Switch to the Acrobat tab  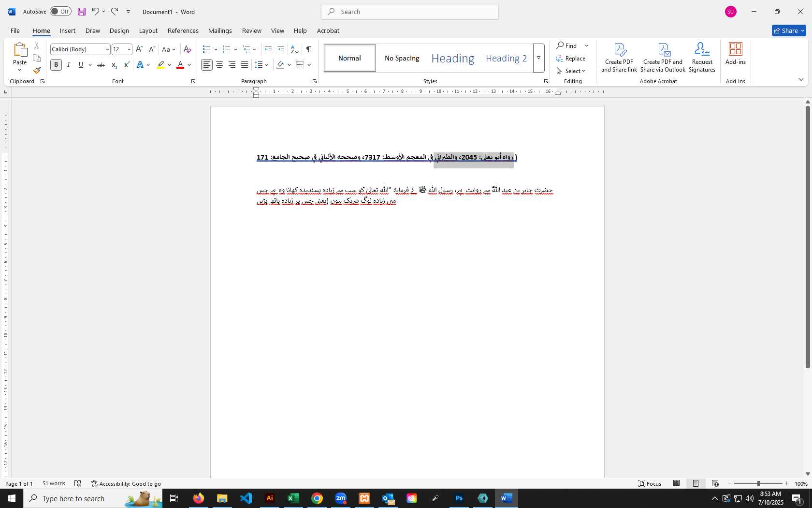click(328, 30)
